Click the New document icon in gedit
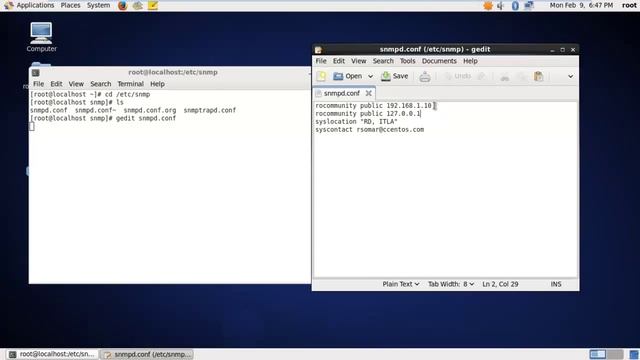The image size is (640, 360). coord(321,76)
